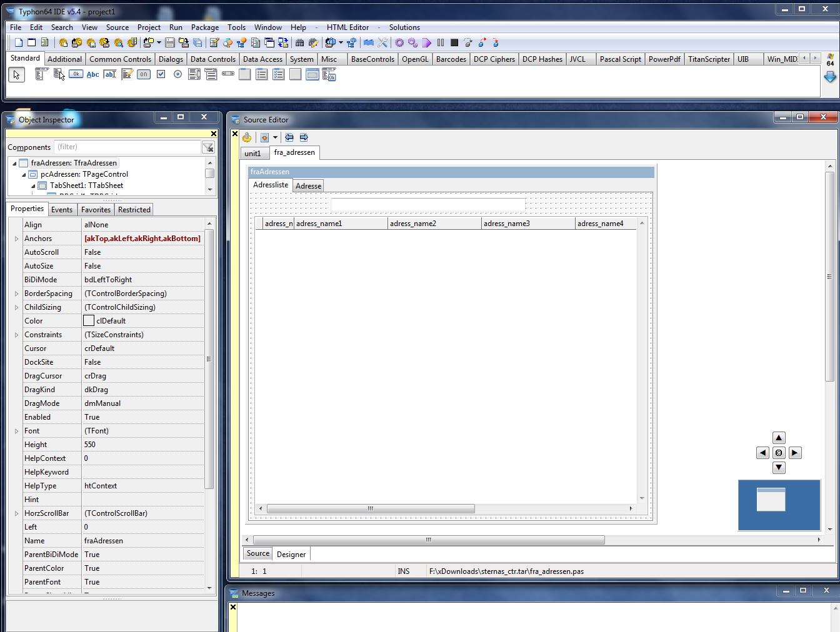
Task: Click the purple Run arrow icon
Action: click(x=427, y=42)
